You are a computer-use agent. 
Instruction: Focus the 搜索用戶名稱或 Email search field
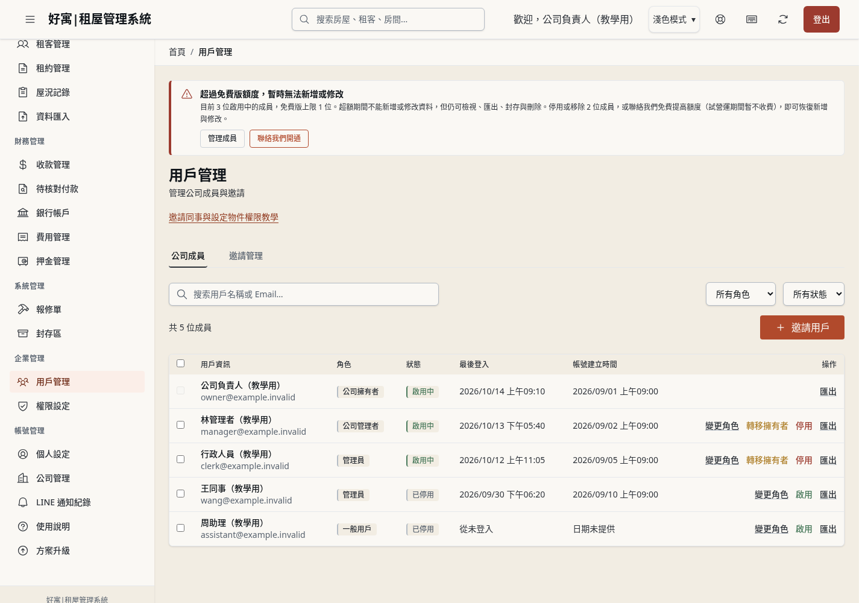point(304,294)
